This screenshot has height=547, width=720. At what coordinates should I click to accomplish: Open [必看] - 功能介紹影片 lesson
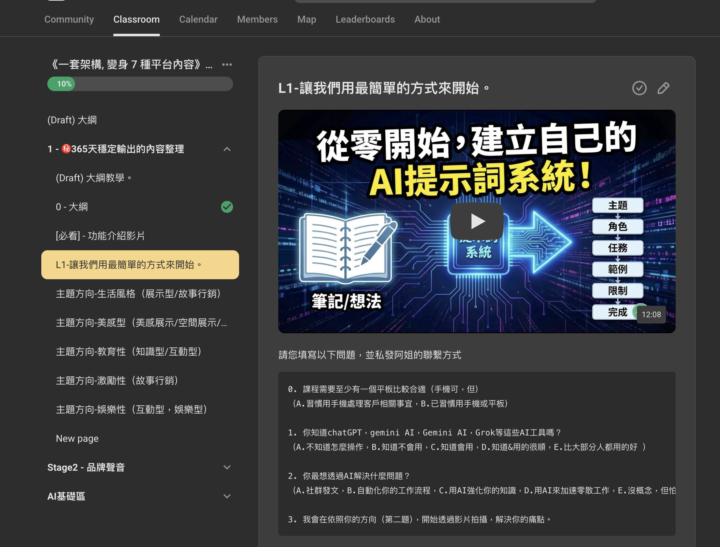click(x=100, y=236)
